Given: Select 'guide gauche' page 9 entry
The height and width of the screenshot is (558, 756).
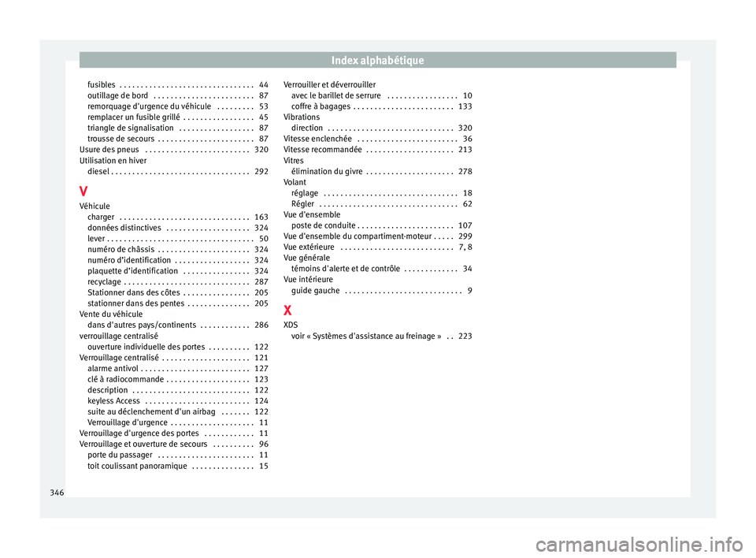Looking at the screenshot, I should pyautogui.click(x=382, y=291).
